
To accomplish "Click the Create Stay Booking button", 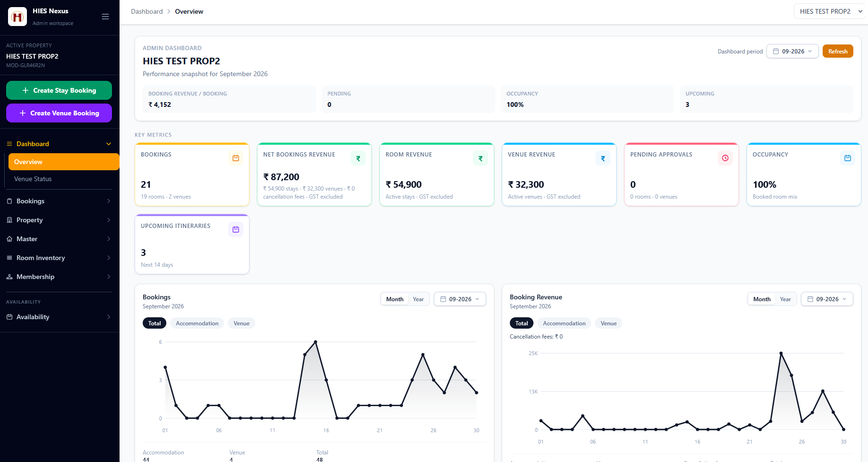I will pyautogui.click(x=59, y=90).
